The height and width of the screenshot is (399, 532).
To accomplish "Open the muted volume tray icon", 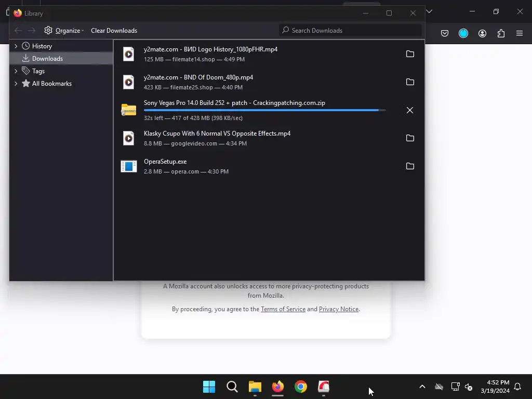I will coord(469,387).
